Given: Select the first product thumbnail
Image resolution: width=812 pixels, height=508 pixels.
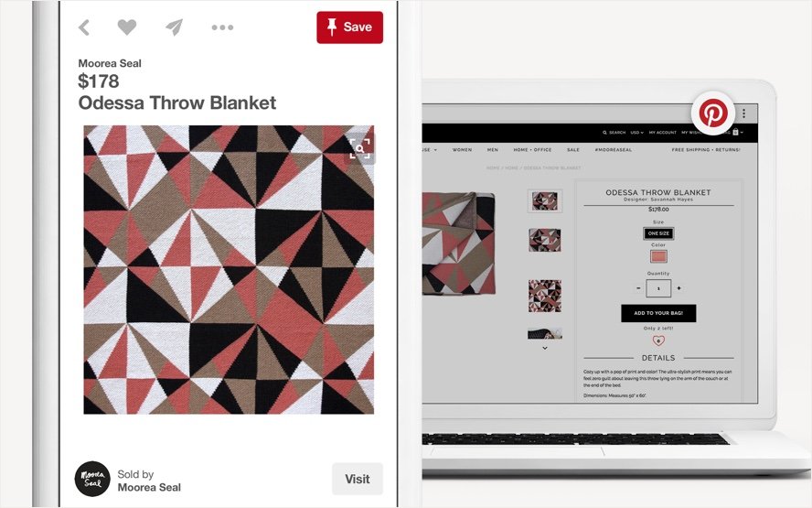Looking at the screenshot, I should (x=545, y=200).
